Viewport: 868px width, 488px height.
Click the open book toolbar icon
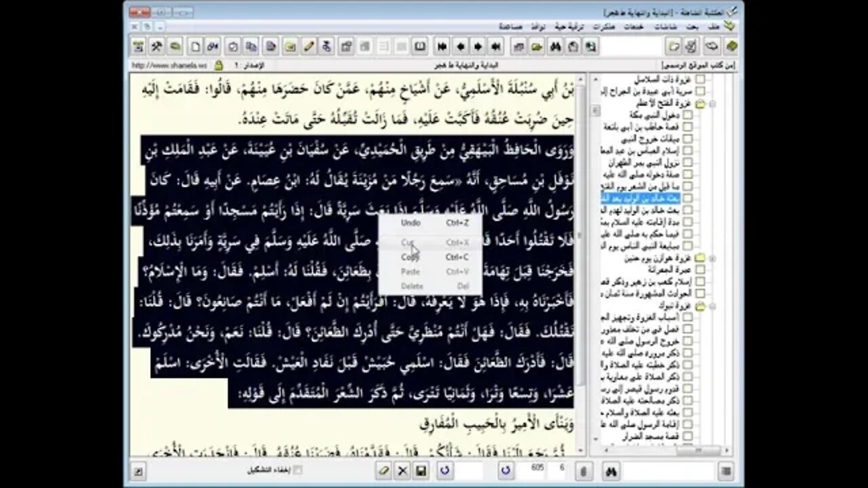[420, 47]
